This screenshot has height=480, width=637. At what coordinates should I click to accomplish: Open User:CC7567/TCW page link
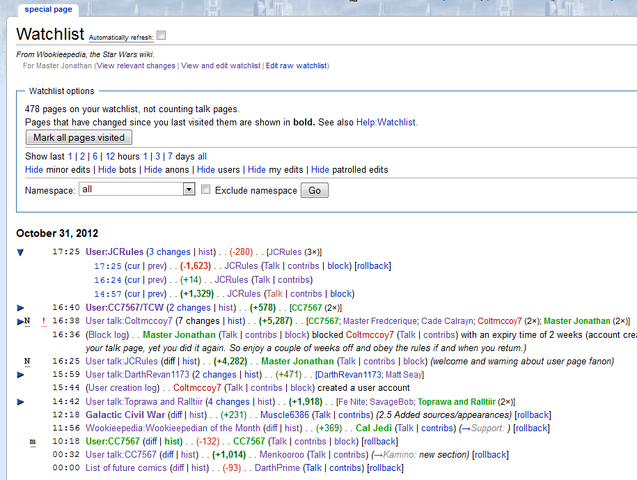click(124, 308)
